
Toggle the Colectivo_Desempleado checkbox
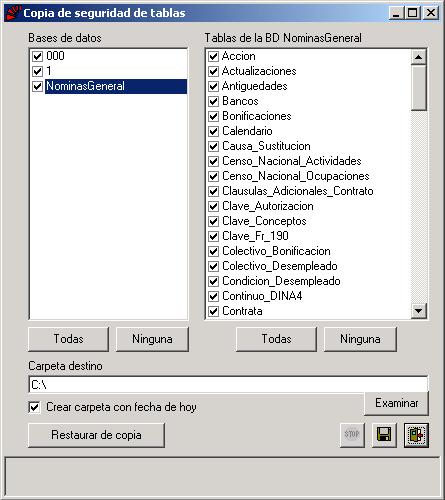[213, 266]
